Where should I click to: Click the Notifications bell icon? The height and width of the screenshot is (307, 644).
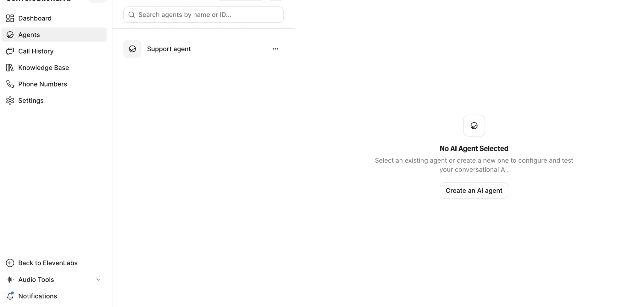[x=10, y=296]
